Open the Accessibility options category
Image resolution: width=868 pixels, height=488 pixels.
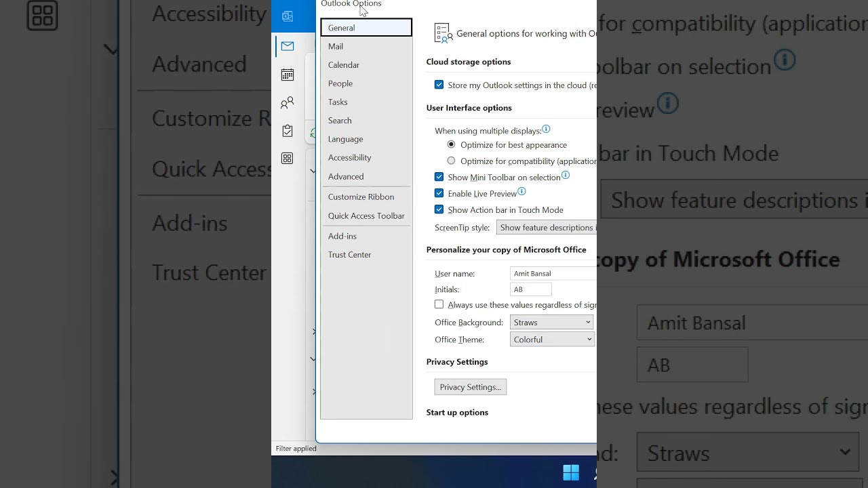(x=366, y=157)
